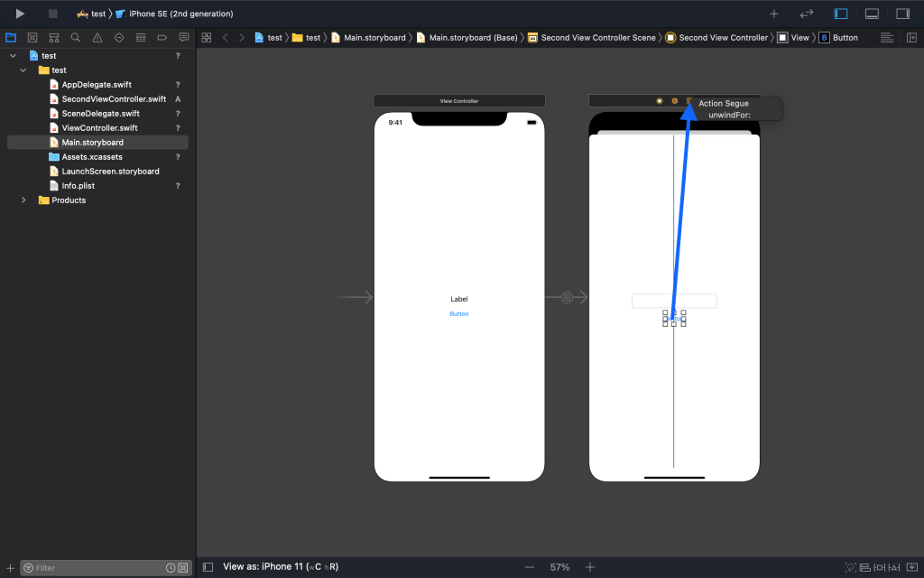Open the test navigator diamond icon
This screenshot has height=578, width=924.
pyautogui.click(x=119, y=38)
